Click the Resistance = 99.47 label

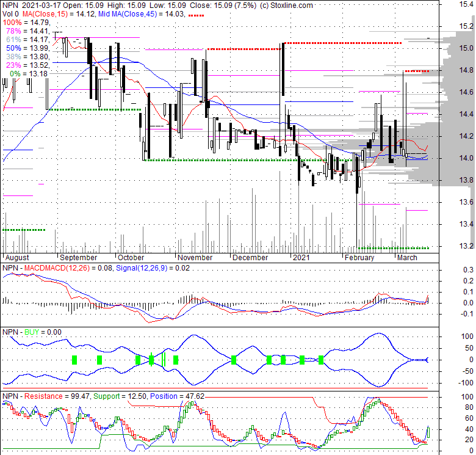click(x=57, y=396)
